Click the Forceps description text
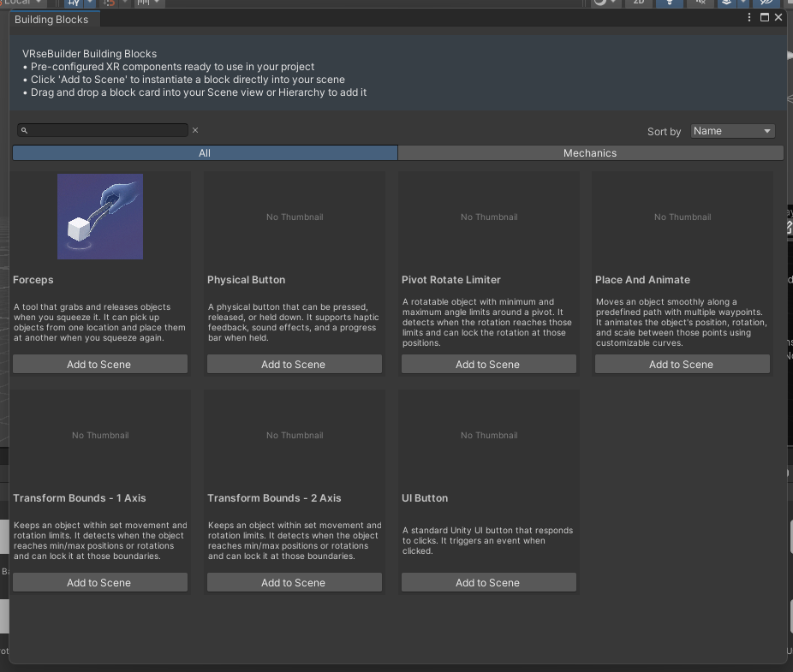The image size is (793, 672). click(x=99, y=322)
